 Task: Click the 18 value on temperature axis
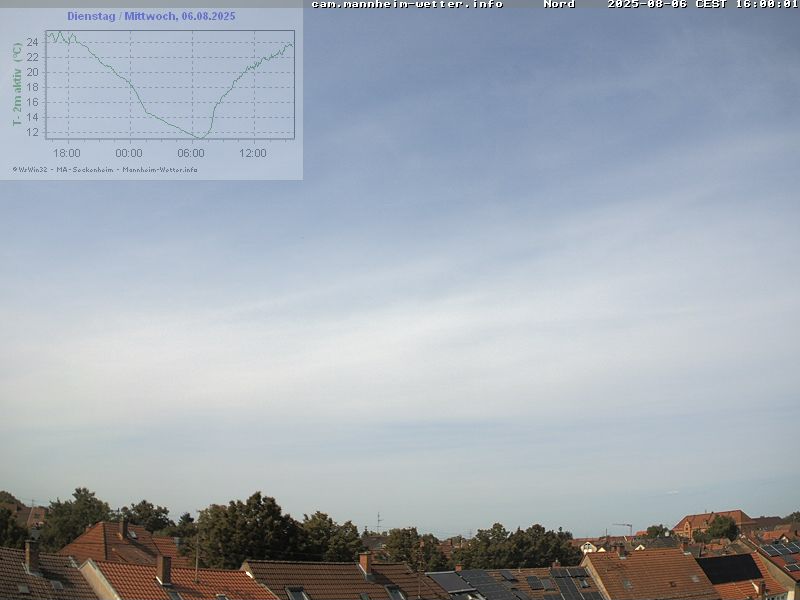pos(33,87)
